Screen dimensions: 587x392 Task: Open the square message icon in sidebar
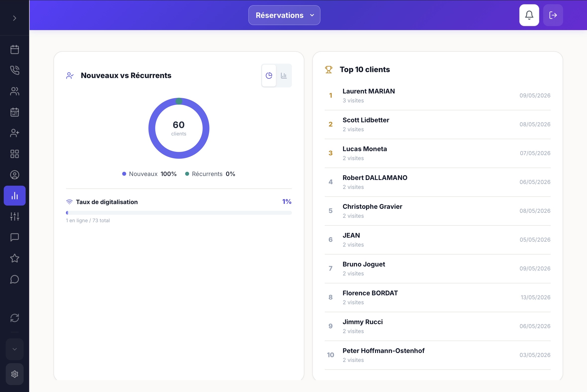coord(14,237)
